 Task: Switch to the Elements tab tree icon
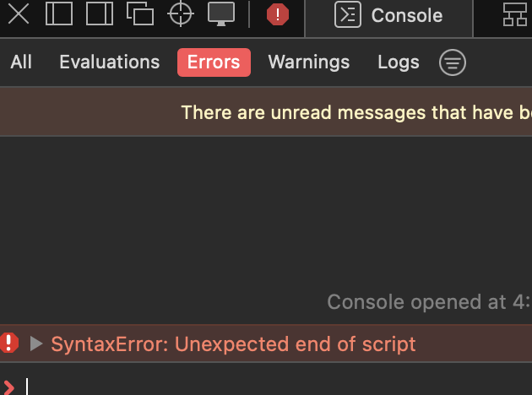pyautogui.click(x=515, y=14)
